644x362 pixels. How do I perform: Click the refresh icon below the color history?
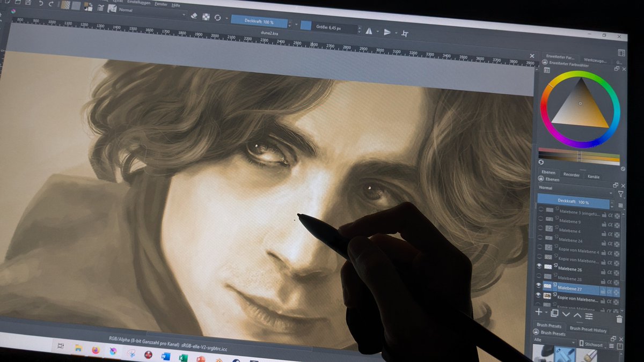541,162
